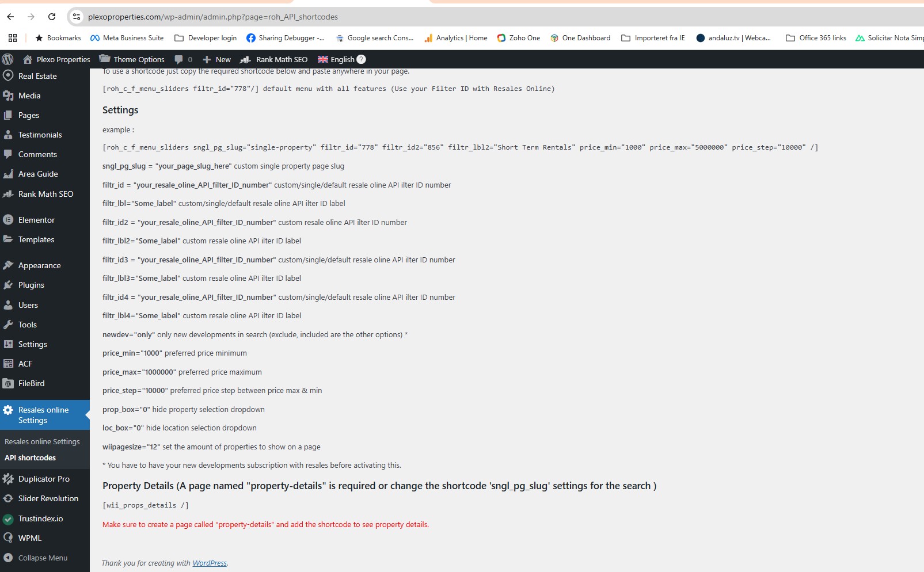924x572 pixels.
Task: Open Developer login bookmark folder
Action: pyautogui.click(x=206, y=38)
